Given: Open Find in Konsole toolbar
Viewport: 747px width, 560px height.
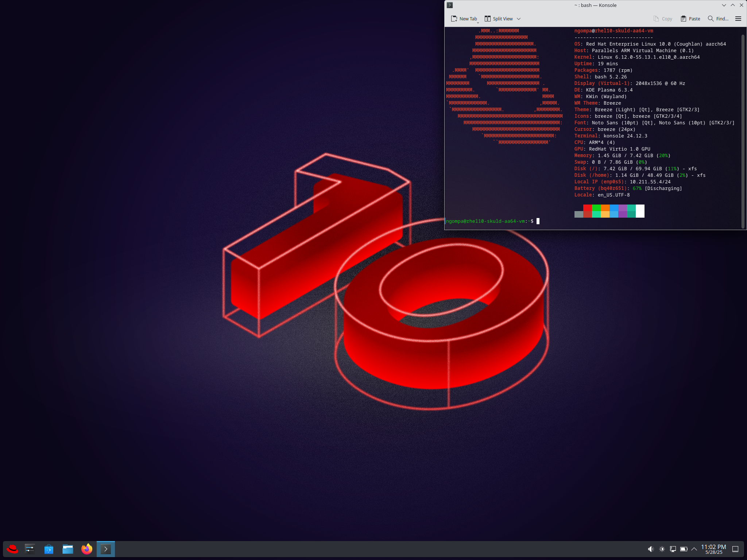Looking at the screenshot, I should 718,19.
